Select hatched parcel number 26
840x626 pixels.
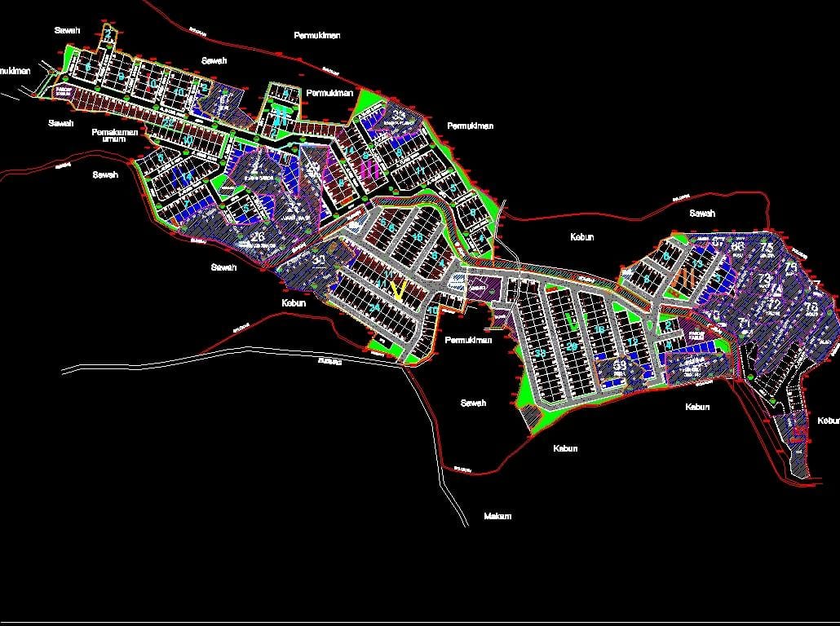(x=258, y=236)
